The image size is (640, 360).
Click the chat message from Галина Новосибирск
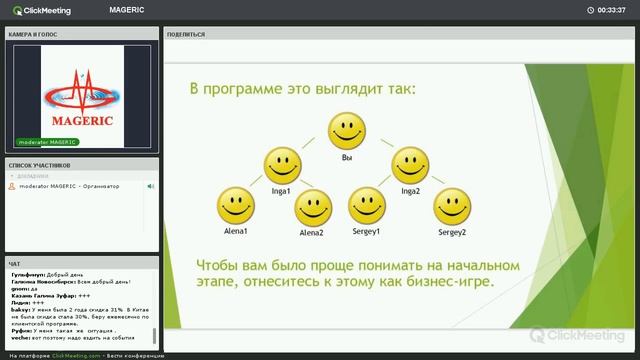click(71, 282)
